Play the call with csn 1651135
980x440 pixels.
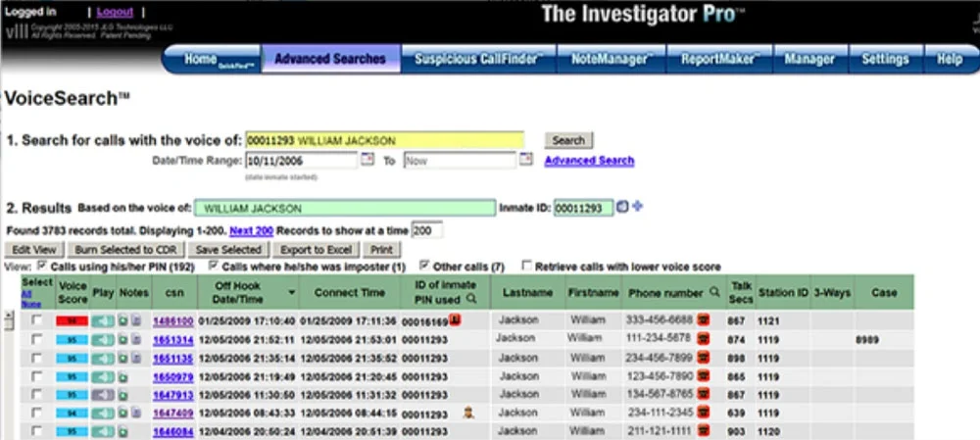coord(103,358)
